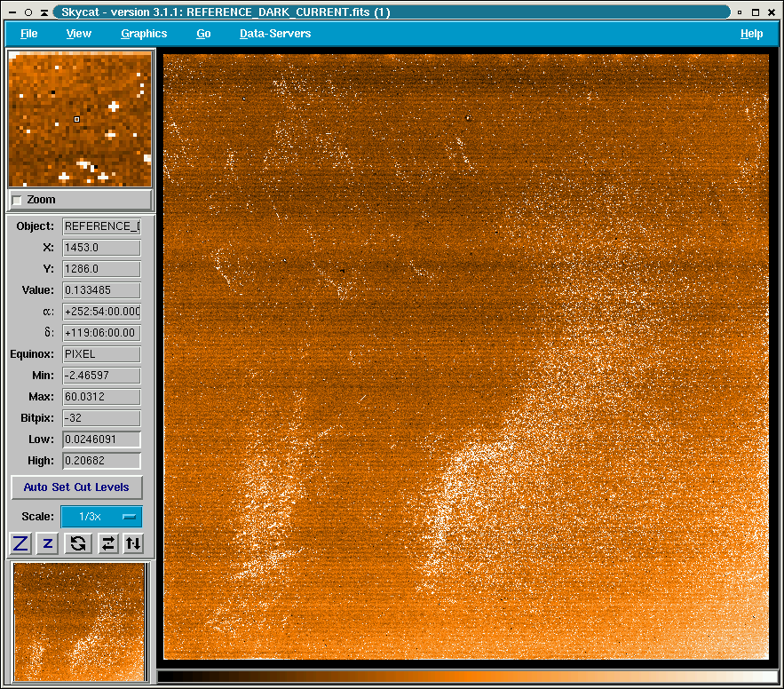
Task: Click the window menu icon in title bar
Action: click(11, 12)
